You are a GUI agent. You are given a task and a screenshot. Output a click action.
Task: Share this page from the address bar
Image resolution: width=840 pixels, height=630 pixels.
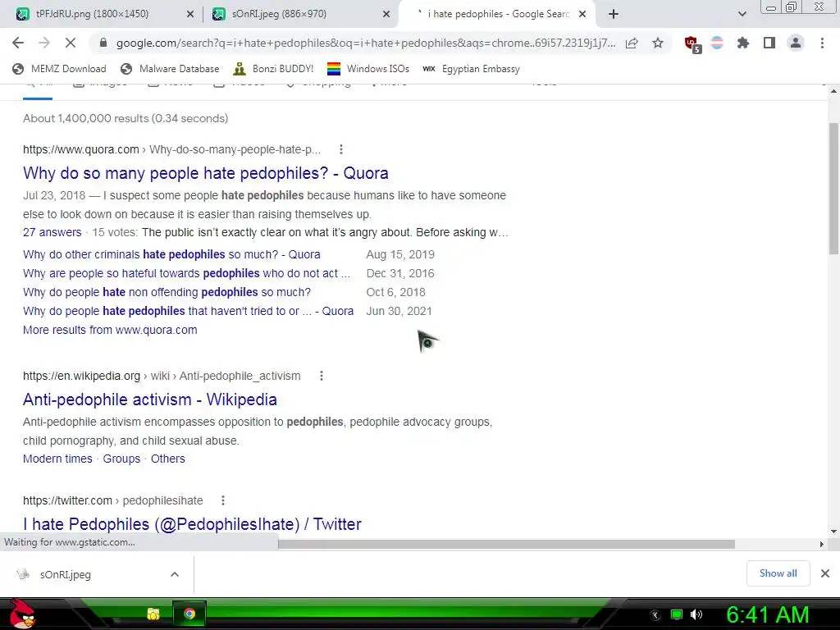tap(632, 43)
